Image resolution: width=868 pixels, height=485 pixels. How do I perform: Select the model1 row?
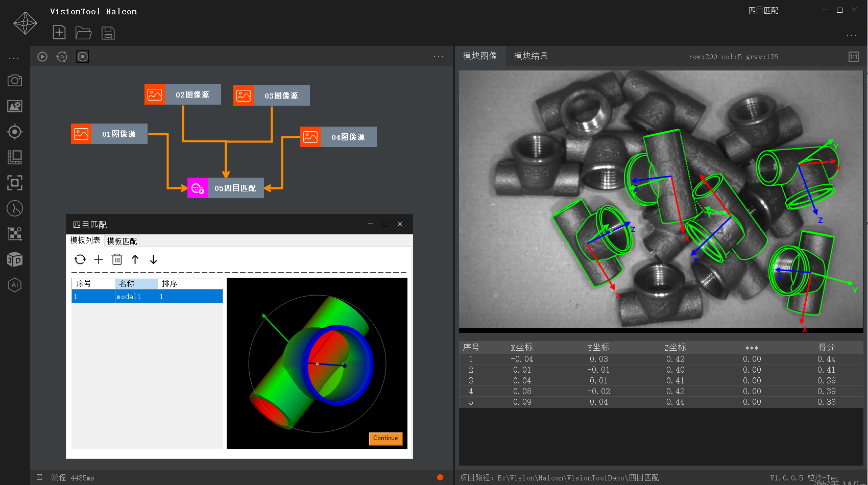pyautogui.click(x=147, y=297)
